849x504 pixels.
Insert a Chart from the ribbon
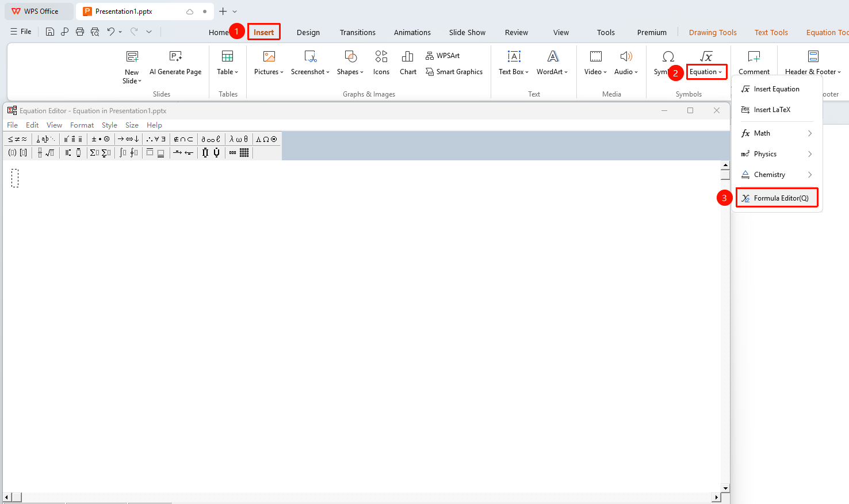point(408,63)
